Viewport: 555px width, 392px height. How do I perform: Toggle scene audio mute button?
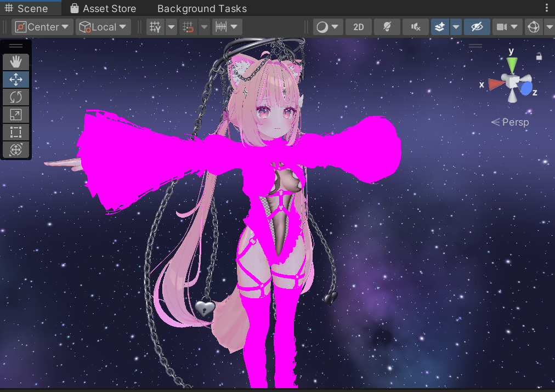click(416, 27)
